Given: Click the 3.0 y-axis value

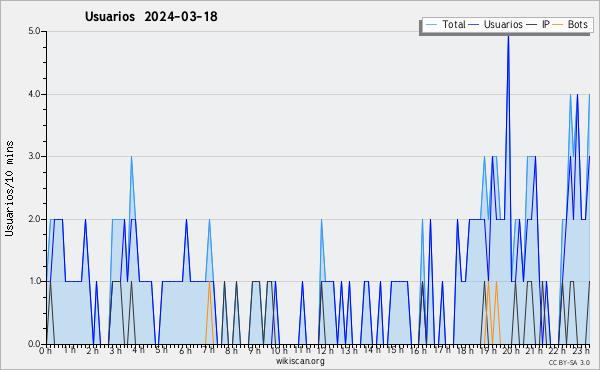Looking at the screenshot, I should point(34,156).
